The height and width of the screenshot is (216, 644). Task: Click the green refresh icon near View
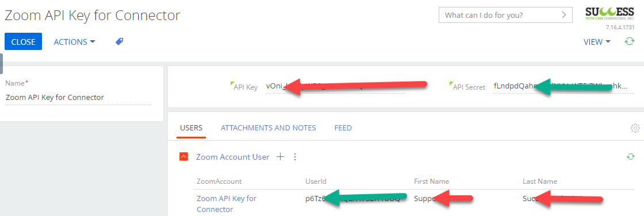(629, 41)
